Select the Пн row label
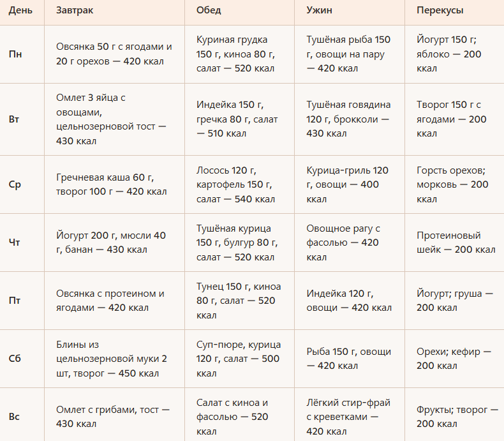This screenshot has width=504, height=441. click(x=22, y=54)
